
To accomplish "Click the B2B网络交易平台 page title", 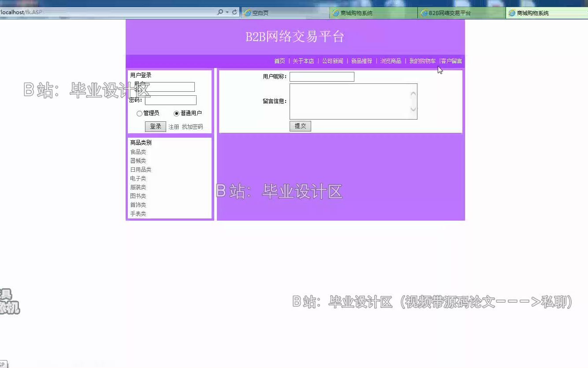I will pos(295,37).
